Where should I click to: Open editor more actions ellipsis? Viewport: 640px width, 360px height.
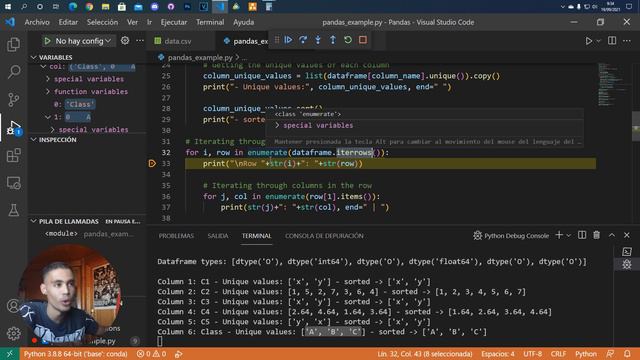(627, 40)
